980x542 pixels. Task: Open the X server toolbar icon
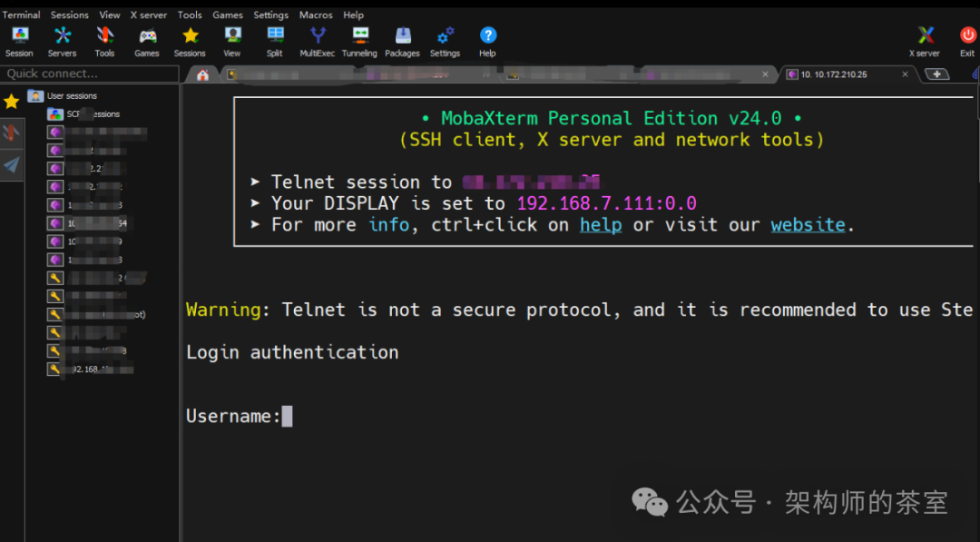click(925, 40)
